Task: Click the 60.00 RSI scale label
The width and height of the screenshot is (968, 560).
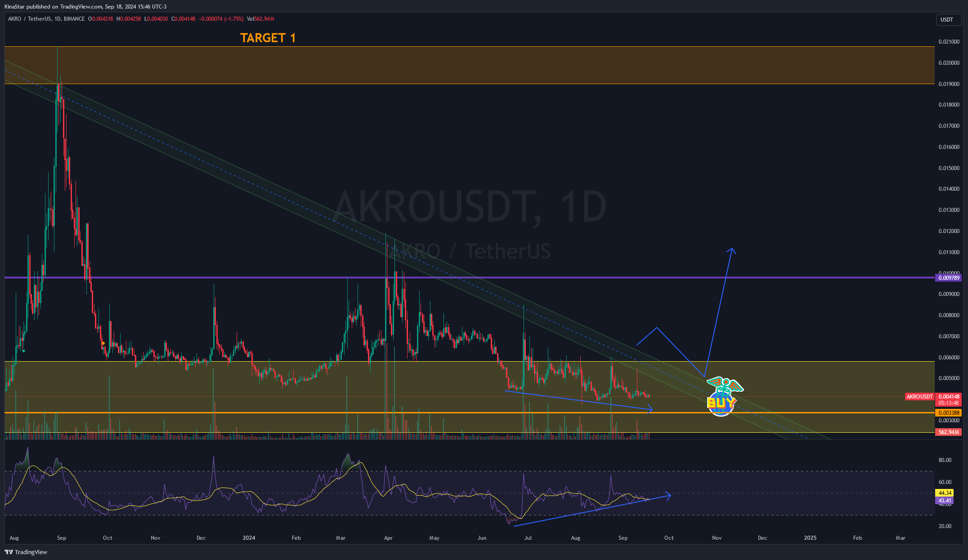Action: click(x=945, y=482)
